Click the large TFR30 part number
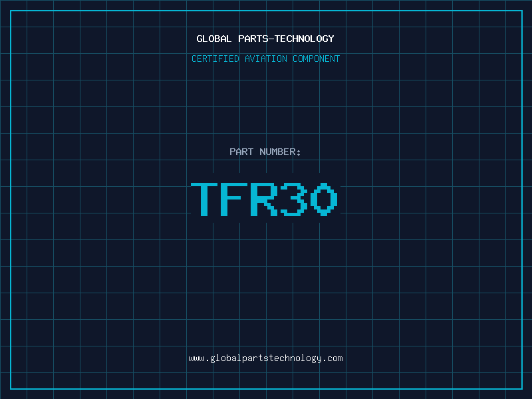 tap(264, 199)
